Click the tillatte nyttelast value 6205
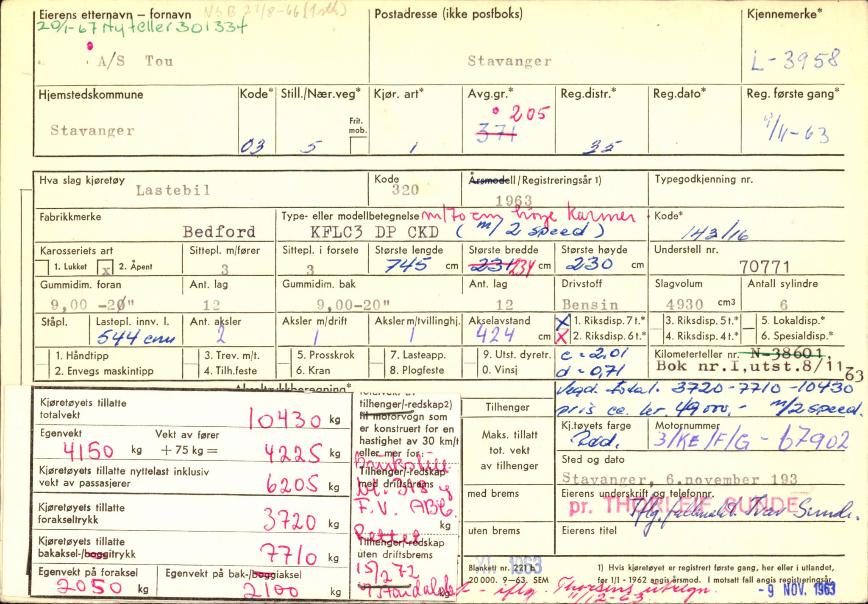 click(294, 484)
